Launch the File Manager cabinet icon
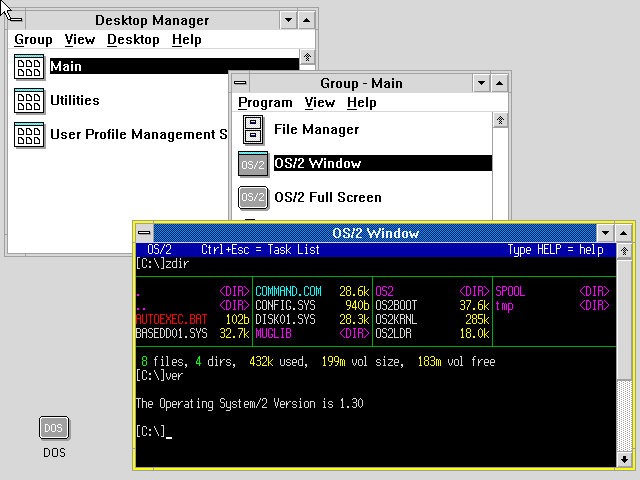Image resolution: width=640 pixels, height=480 pixels. [x=253, y=130]
